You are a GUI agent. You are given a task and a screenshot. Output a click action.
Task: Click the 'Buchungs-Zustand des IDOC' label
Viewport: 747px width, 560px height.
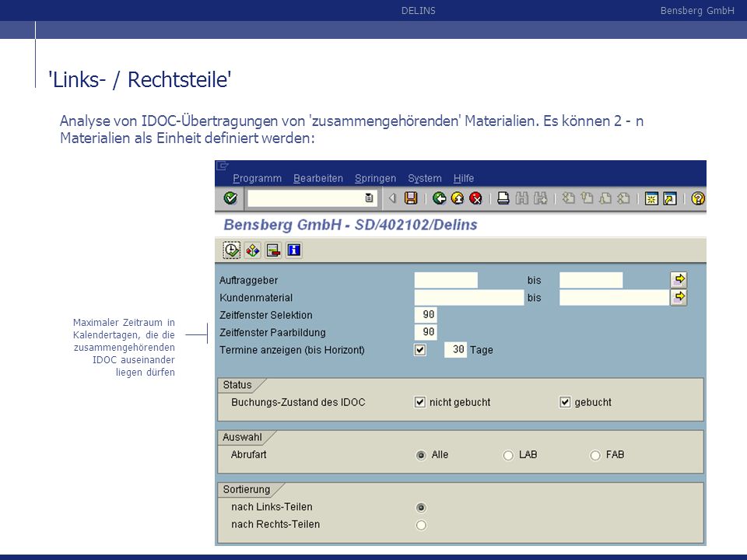coord(298,402)
